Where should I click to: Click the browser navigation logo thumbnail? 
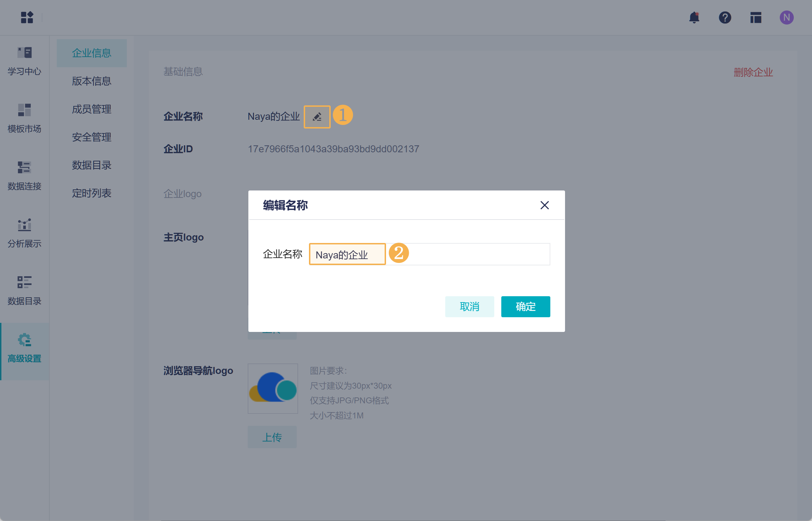[273, 389]
